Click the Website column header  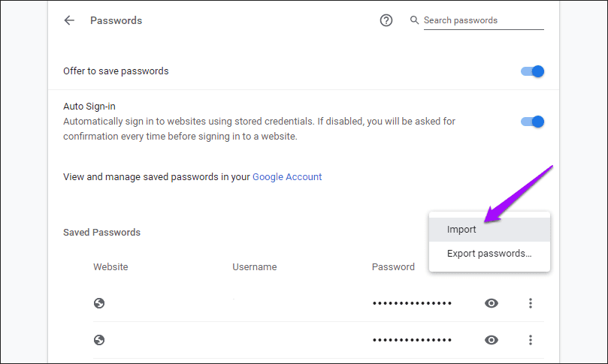(x=110, y=267)
